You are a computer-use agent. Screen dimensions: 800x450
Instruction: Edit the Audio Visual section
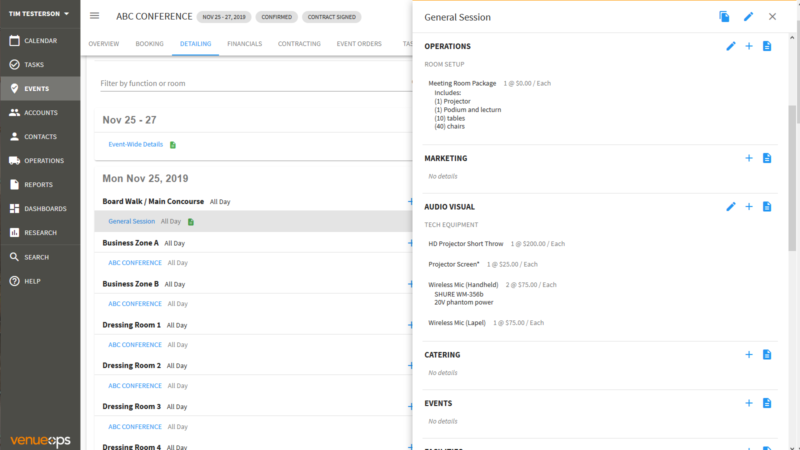[731, 207]
